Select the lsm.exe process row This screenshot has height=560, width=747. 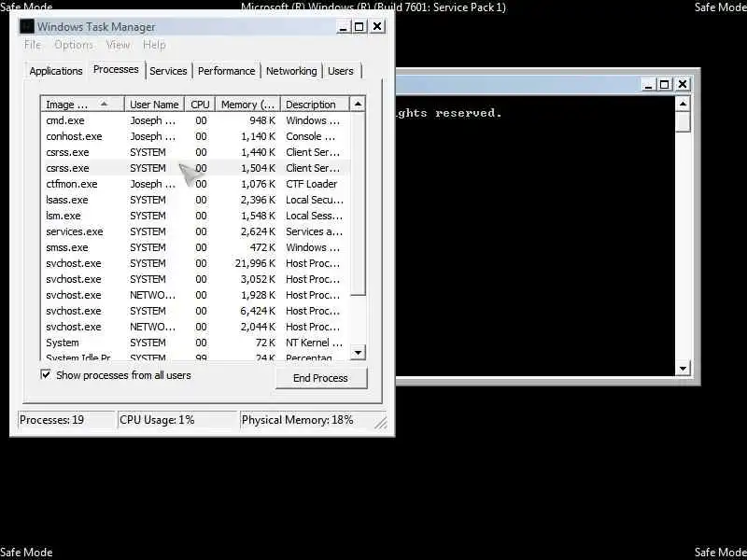[195, 216]
